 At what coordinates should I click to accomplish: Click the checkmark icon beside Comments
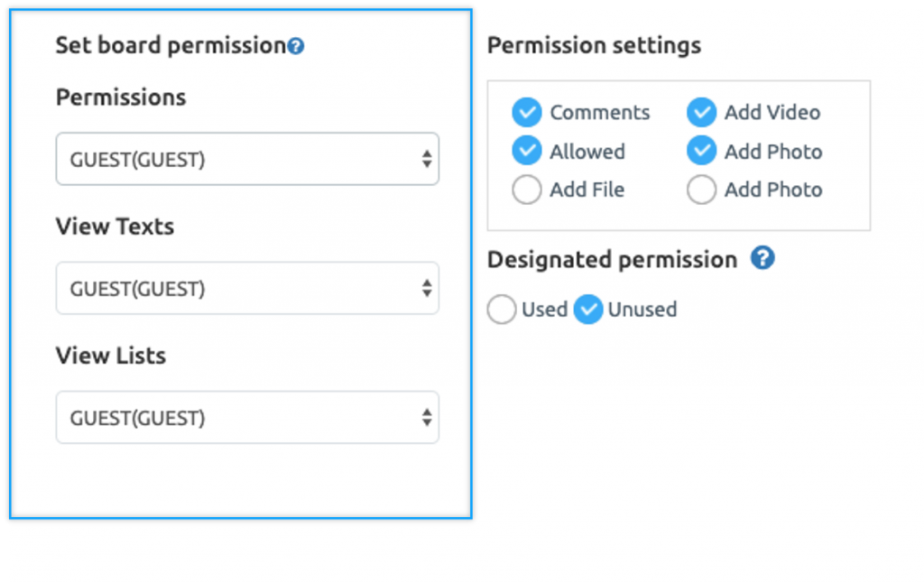[527, 112]
